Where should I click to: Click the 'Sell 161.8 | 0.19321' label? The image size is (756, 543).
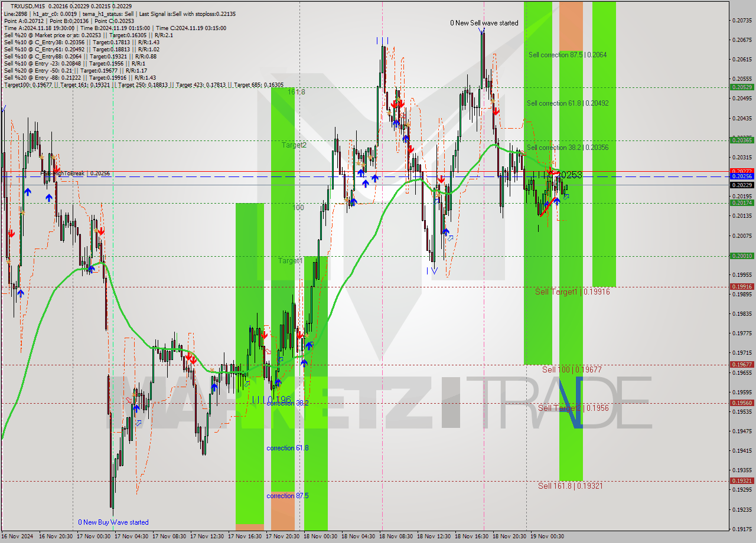pos(571,486)
